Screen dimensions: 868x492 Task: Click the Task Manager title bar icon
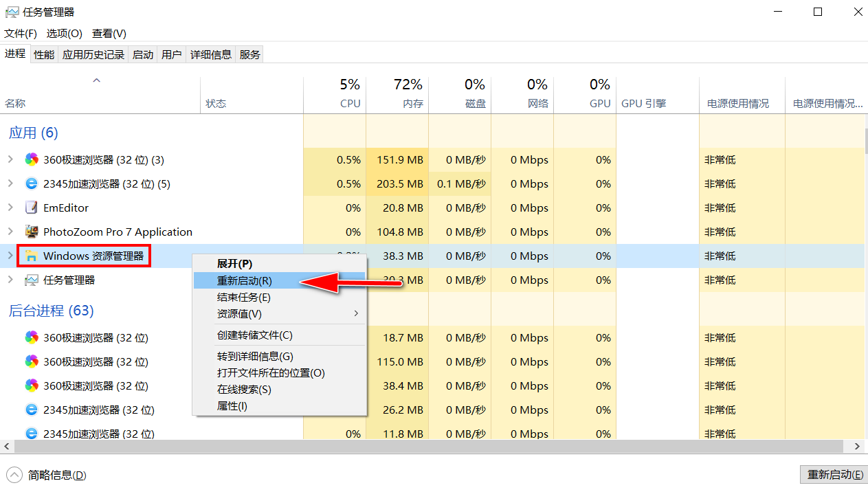tap(12, 12)
